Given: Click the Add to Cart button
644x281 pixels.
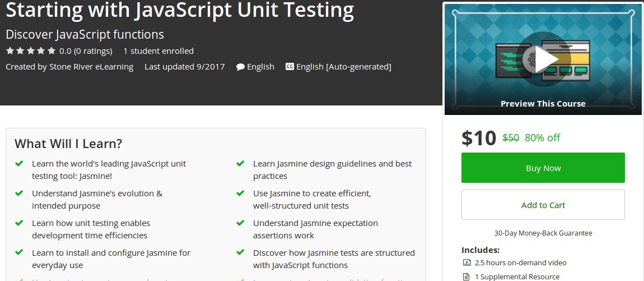Looking at the screenshot, I should pyautogui.click(x=543, y=205).
